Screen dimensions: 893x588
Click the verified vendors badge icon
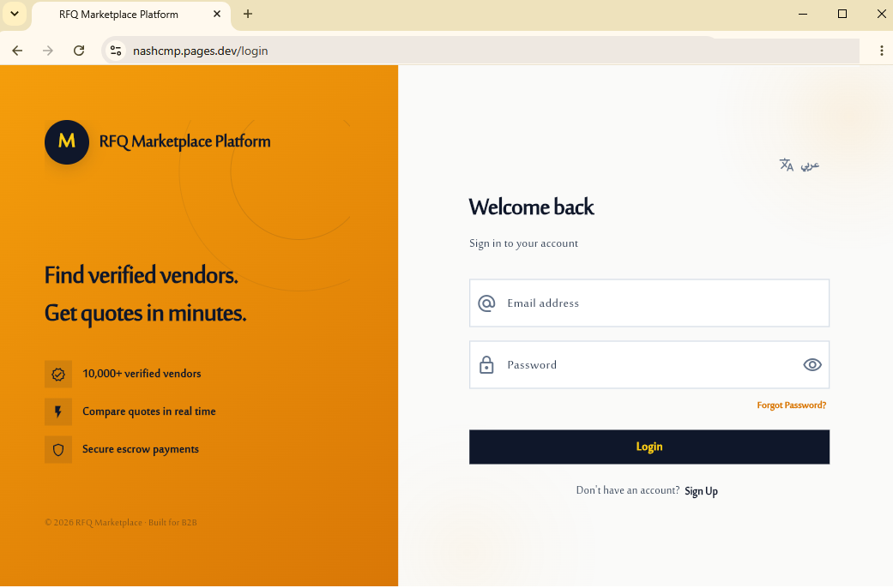pyautogui.click(x=58, y=375)
